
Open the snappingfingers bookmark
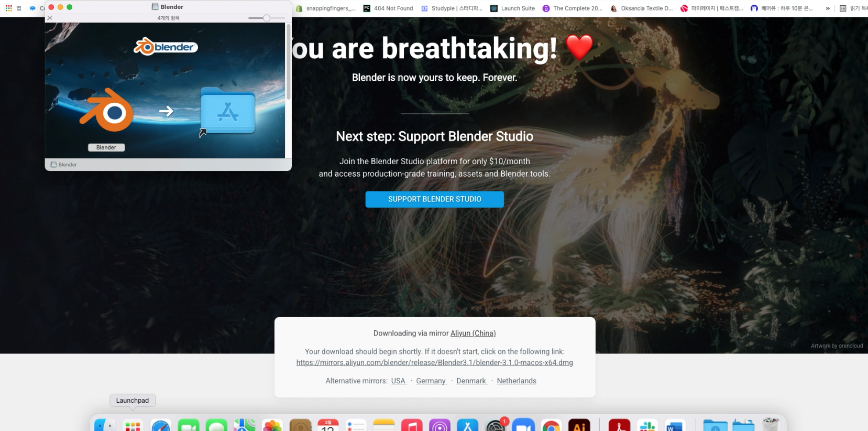point(325,8)
